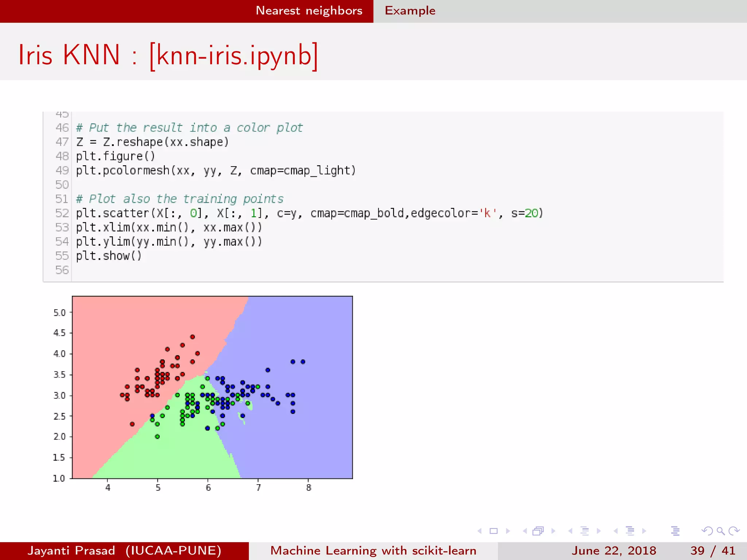Click the plt.scatter code line 52

click(309, 213)
